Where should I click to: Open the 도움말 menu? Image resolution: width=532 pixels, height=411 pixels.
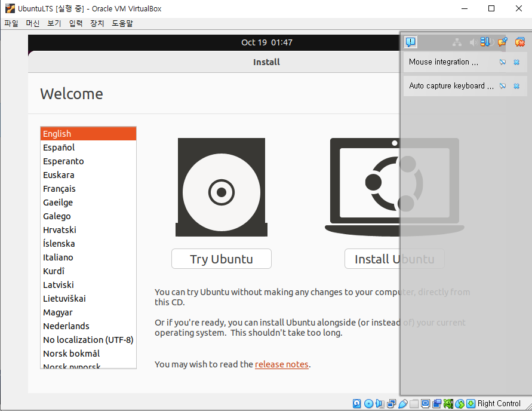122,23
